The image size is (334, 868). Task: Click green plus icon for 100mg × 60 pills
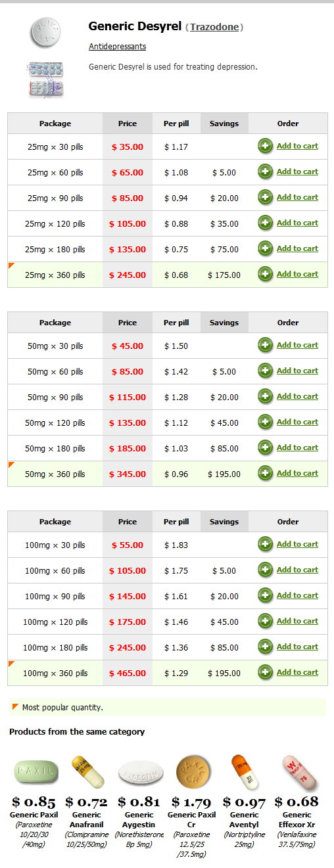click(x=265, y=570)
